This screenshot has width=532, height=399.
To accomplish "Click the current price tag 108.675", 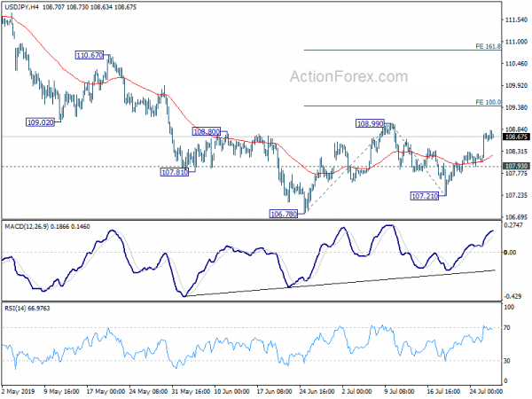I will [516, 137].
